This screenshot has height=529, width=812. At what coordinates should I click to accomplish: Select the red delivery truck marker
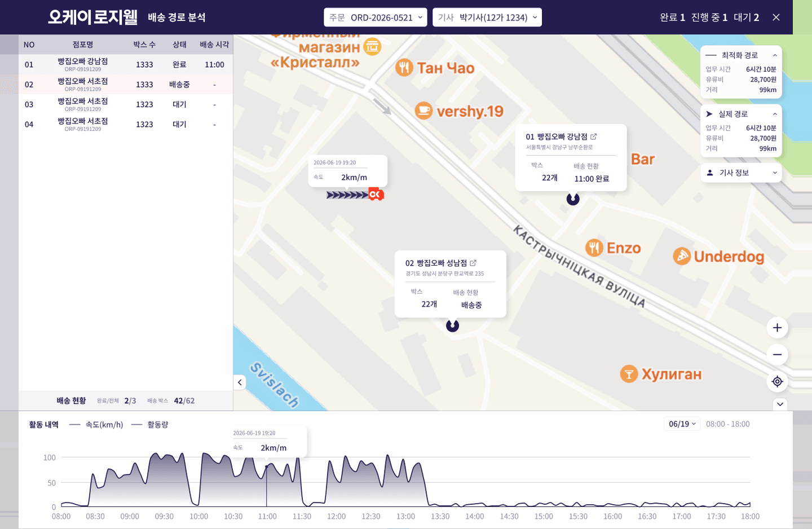pyautogui.click(x=376, y=195)
